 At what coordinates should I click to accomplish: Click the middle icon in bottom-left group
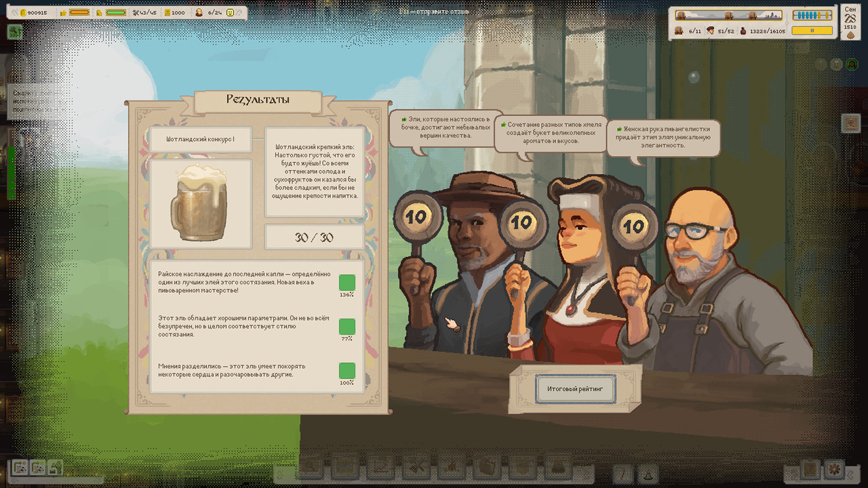[x=37, y=467]
